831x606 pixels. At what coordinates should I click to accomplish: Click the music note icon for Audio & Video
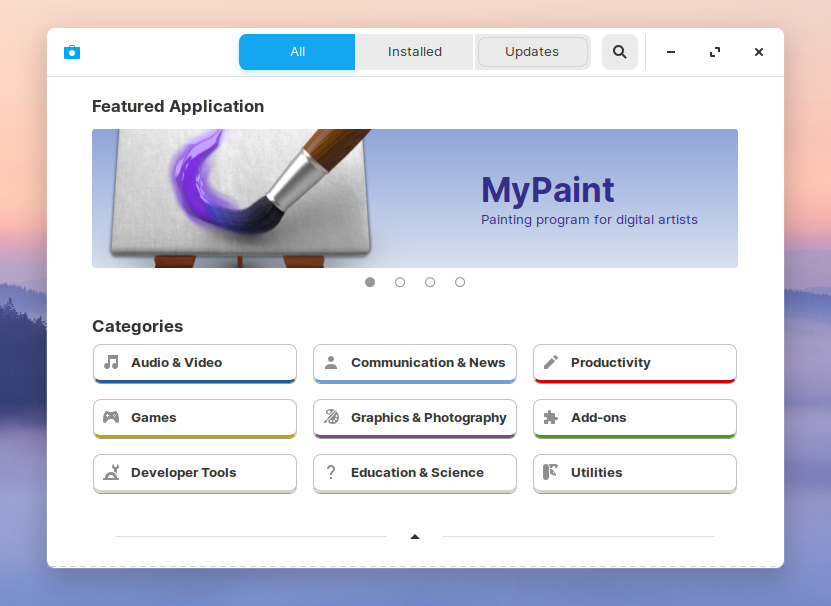pos(111,363)
